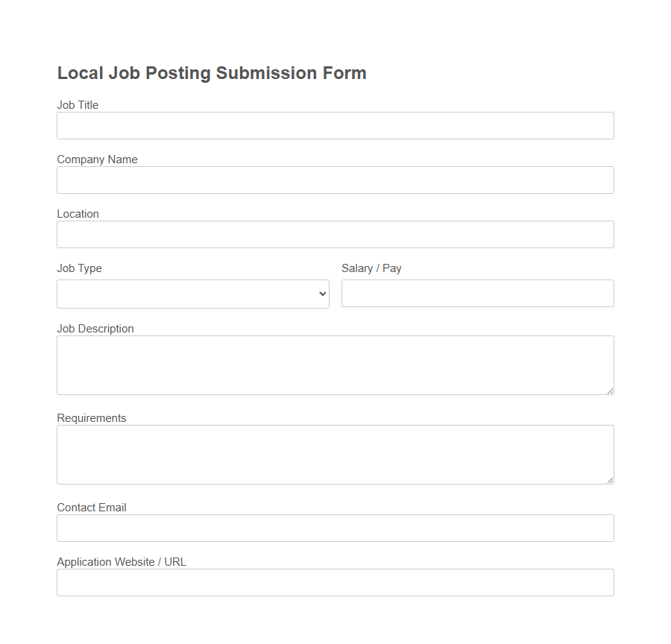Screen dimensions: 671x644
Task: Click the Salary / Pay label
Action: pos(371,268)
